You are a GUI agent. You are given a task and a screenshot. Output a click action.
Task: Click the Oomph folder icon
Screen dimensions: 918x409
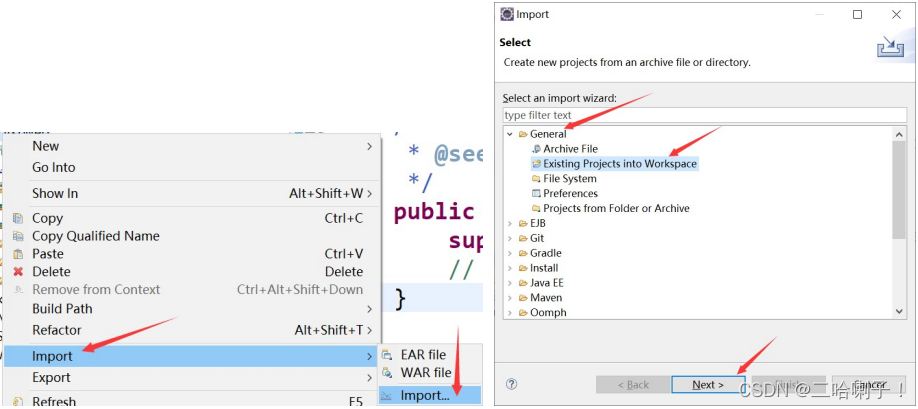(x=523, y=312)
